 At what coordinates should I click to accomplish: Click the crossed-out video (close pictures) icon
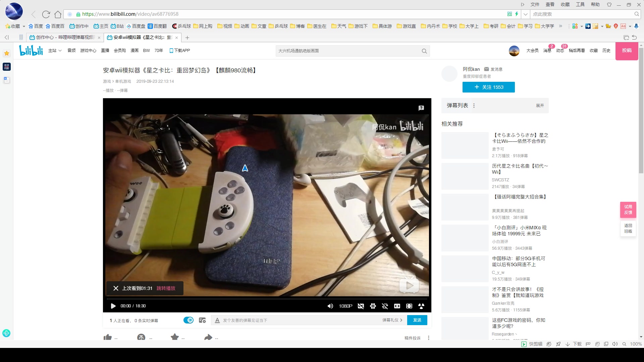click(361, 306)
